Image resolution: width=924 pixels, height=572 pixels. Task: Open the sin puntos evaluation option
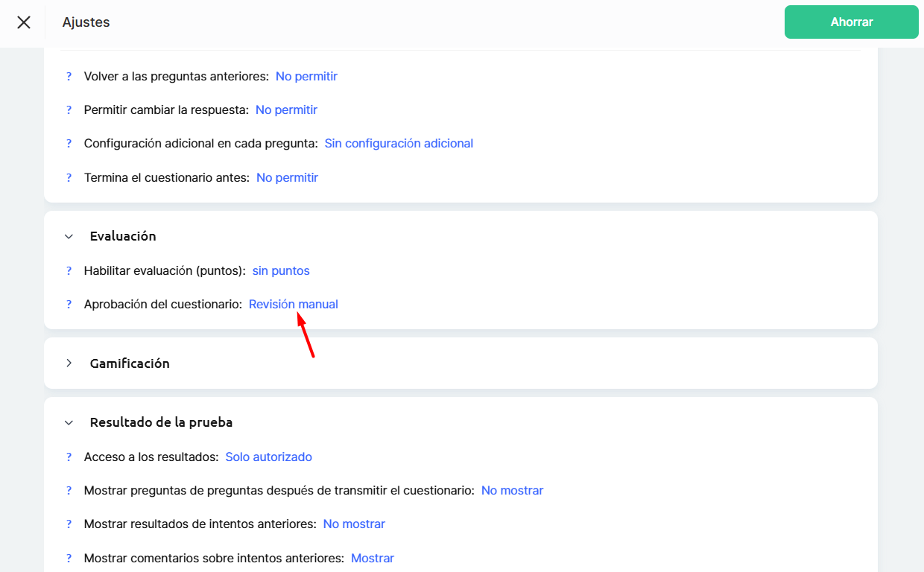281,270
